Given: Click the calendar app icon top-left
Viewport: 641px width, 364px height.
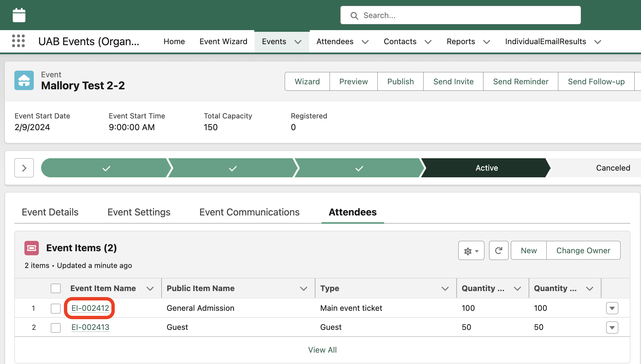Looking at the screenshot, I should (19, 15).
